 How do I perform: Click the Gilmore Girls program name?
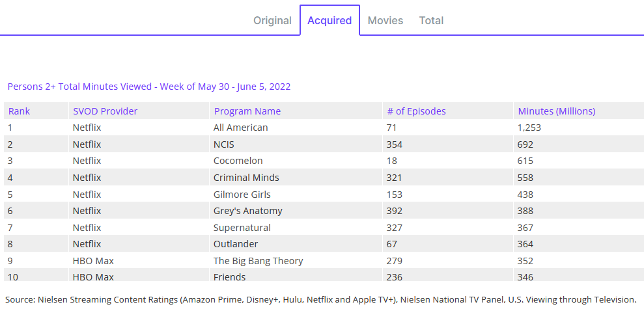tap(242, 195)
